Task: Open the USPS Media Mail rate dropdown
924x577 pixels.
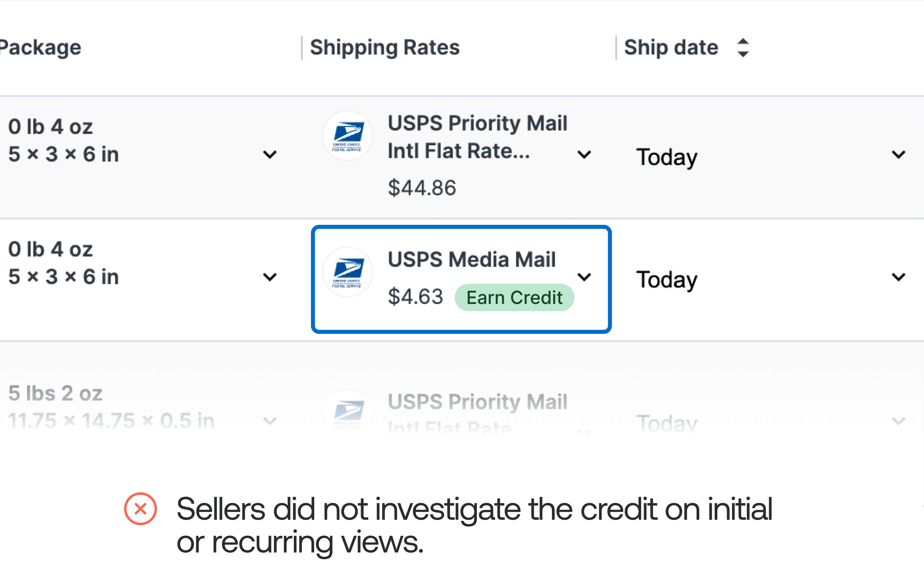Action: point(584,277)
